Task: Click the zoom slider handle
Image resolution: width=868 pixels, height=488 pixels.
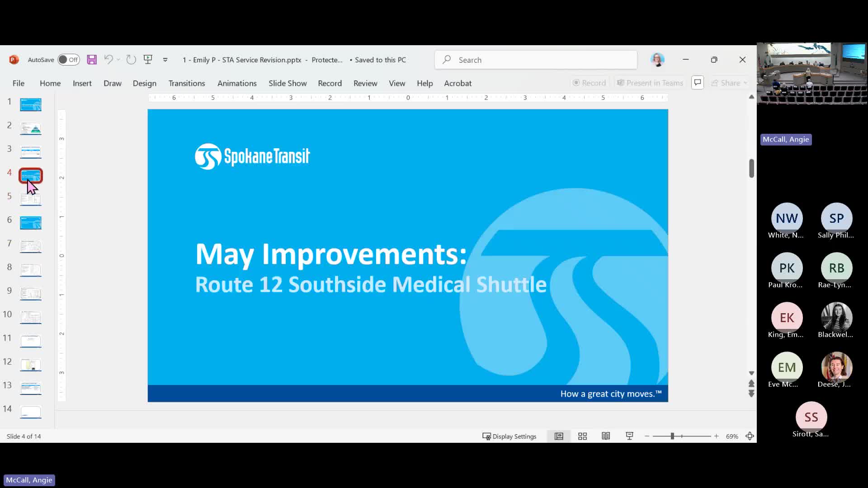Action: (x=672, y=436)
